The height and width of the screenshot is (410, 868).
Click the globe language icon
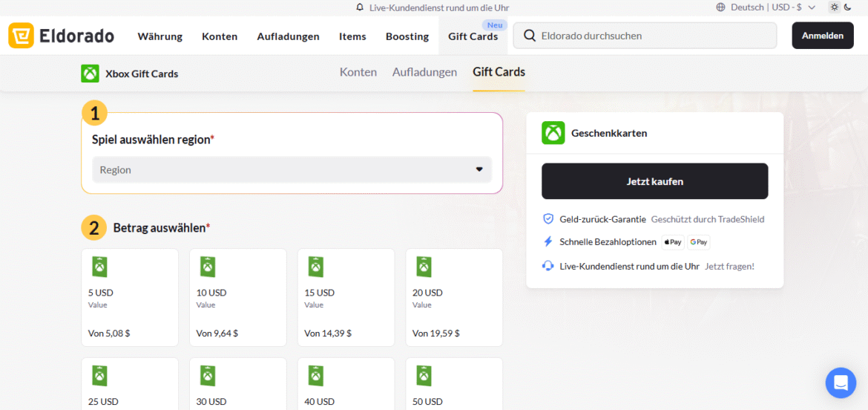point(720,7)
